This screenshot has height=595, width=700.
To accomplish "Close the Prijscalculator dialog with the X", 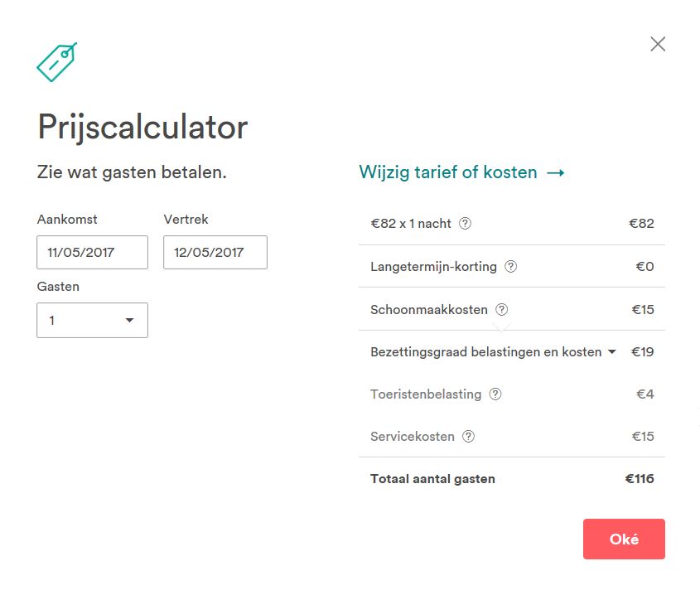I will 658,44.
